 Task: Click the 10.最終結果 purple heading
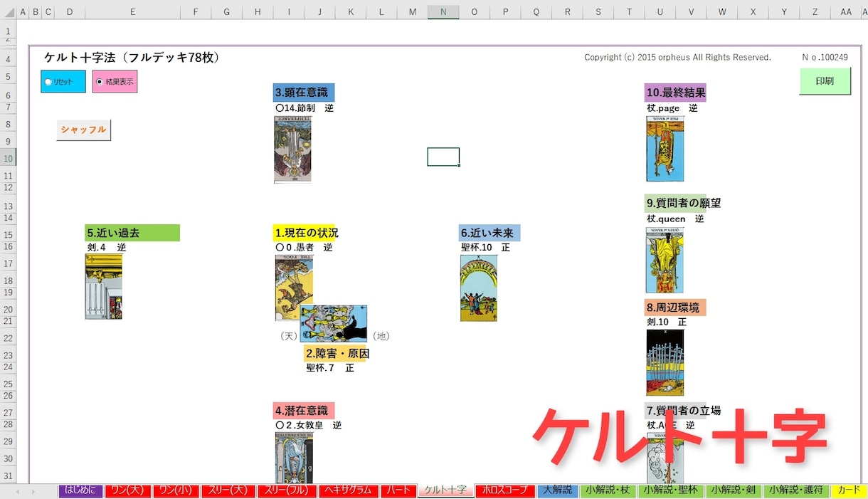(676, 93)
